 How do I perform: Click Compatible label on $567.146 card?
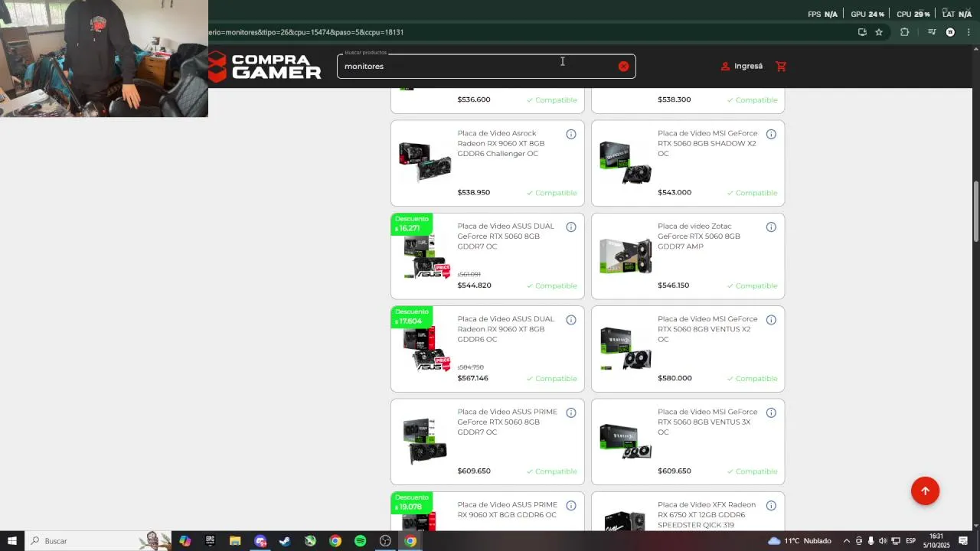click(552, 379)
